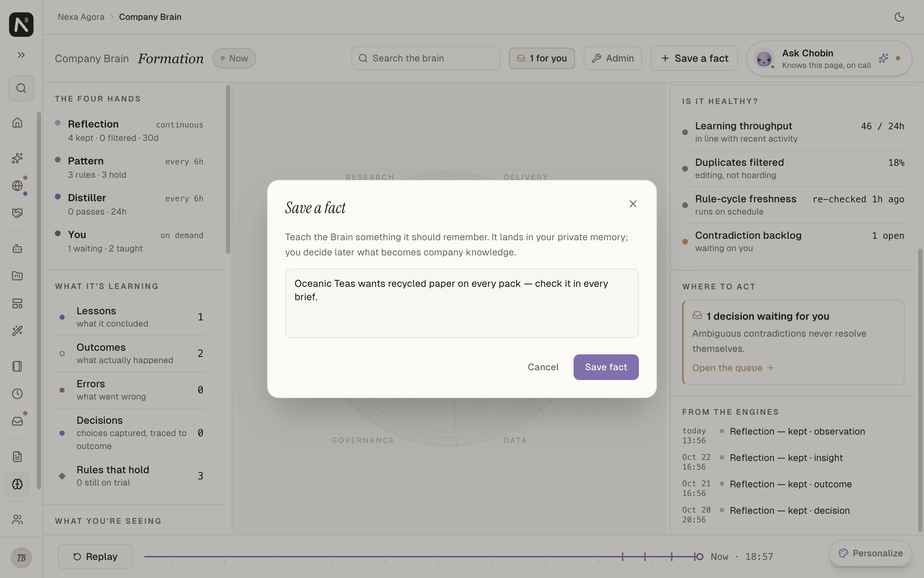Screen dimensions: 924x578
Task: Select the Outcomes row
Action: 129,354
